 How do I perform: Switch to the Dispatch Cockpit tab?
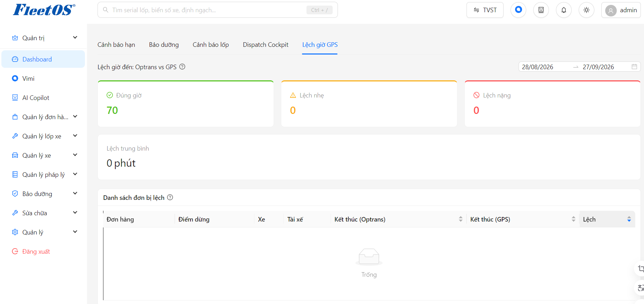[266, 45]
